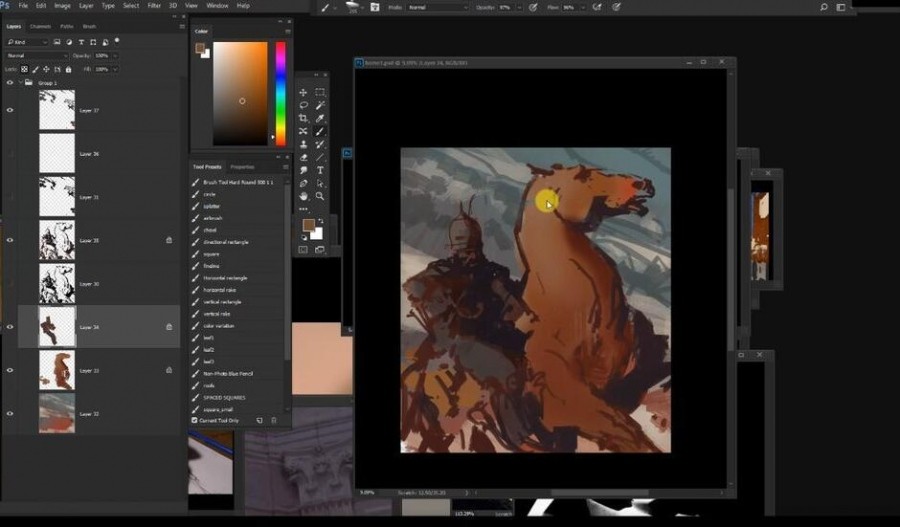The image size is (900, 527).
Task: Toggle layer filtering on/off switch
Action: coord(117,41)
